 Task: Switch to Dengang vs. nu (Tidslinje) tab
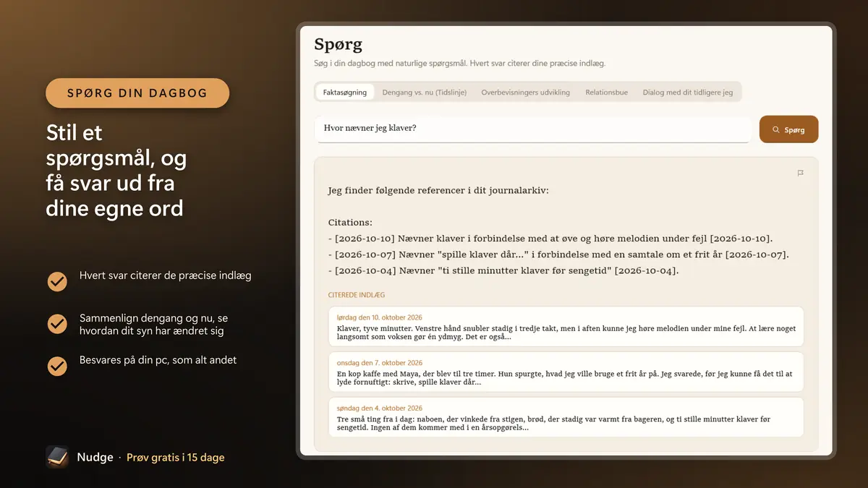pos(425,93)
